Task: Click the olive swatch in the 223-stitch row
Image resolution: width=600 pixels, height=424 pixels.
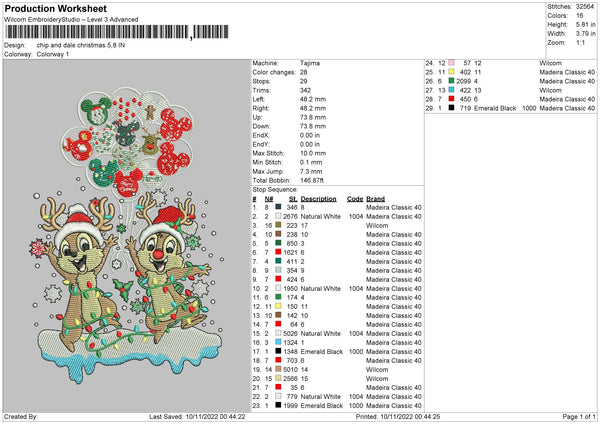Action: [278, 225]
